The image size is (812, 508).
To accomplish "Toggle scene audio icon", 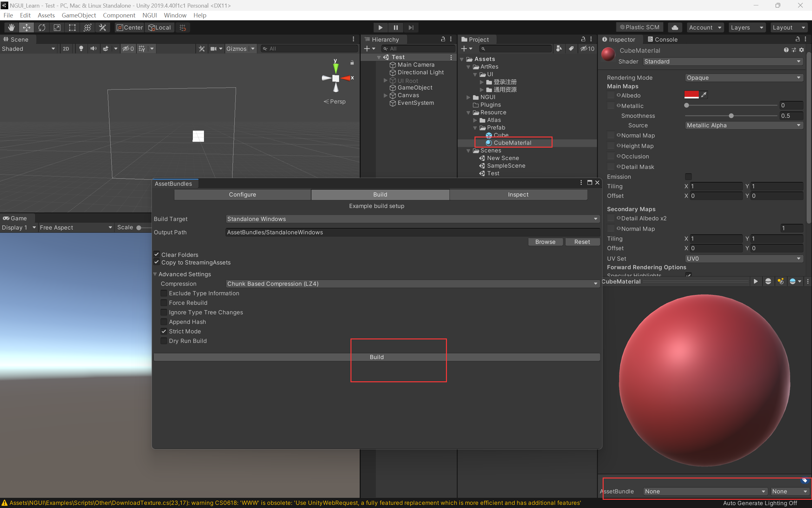I will (x=93, y=49).
